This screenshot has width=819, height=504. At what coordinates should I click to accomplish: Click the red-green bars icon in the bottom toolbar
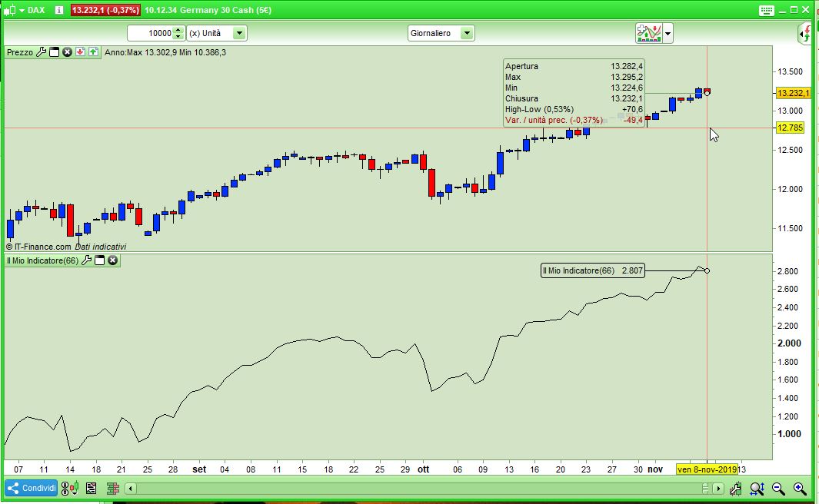pos(113,489)
